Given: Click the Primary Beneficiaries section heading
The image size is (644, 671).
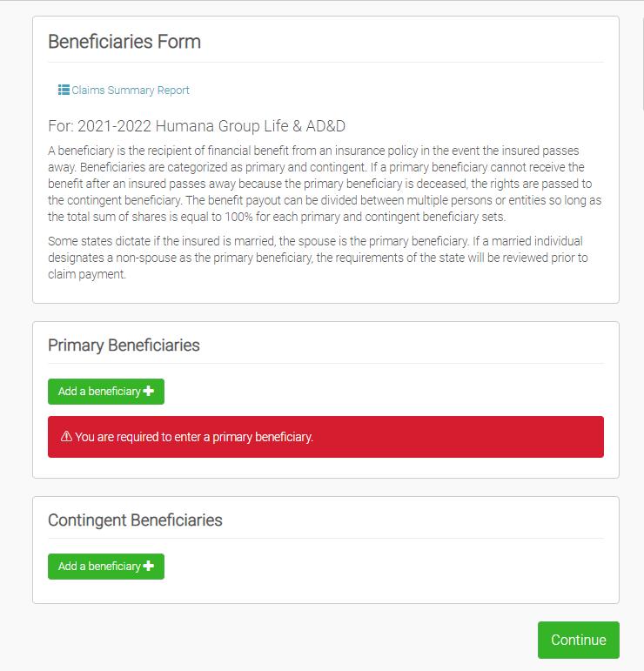Looking at the screenshot, I should (124, 346).
